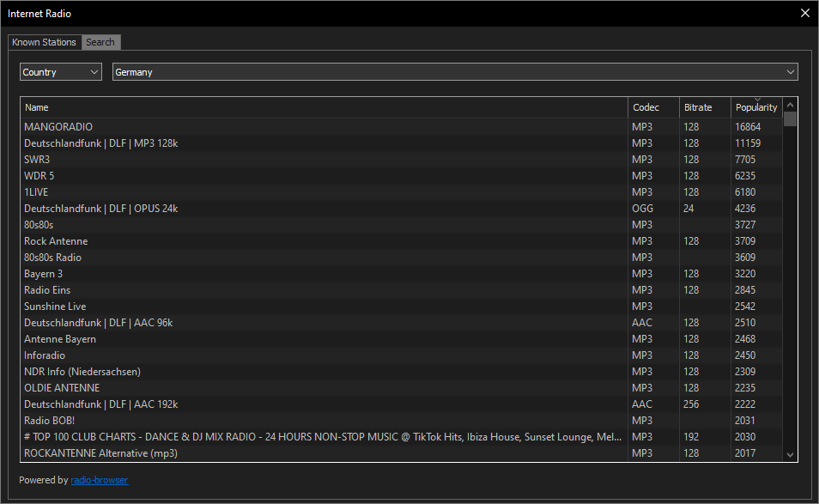Click scrollbar up arrow in station list
The height and width of the screenshot is (504, 819).
coord(790,105)
